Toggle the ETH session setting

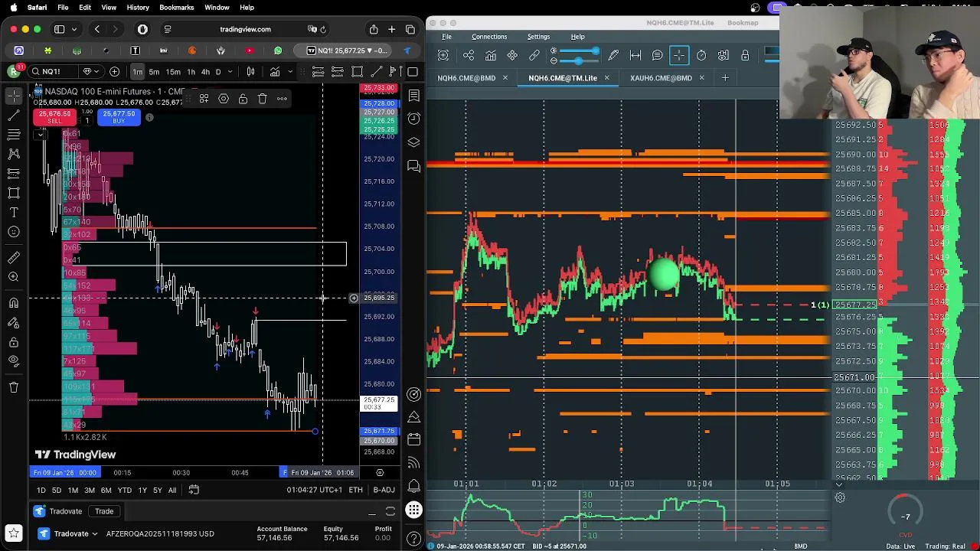[355, 491]
